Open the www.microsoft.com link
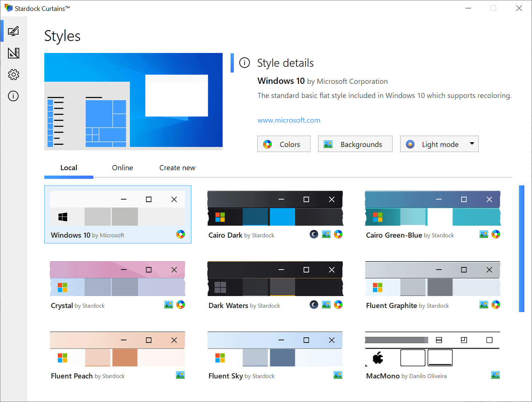 289,120
